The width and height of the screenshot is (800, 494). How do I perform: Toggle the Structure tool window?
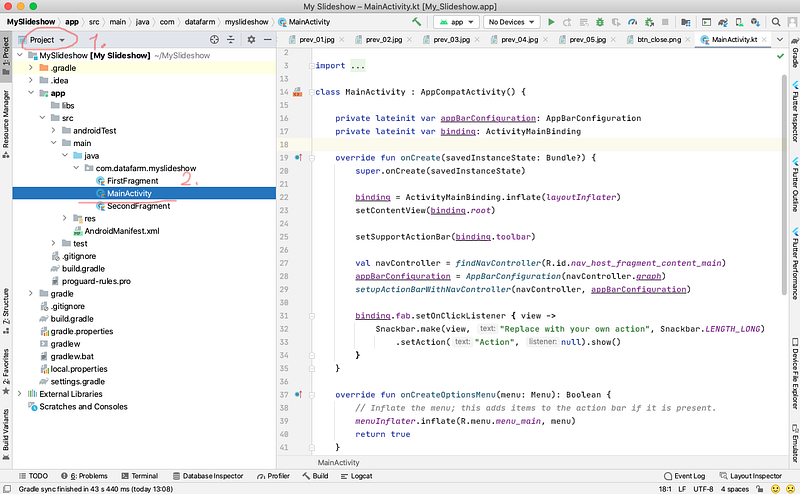click(6, 311)
